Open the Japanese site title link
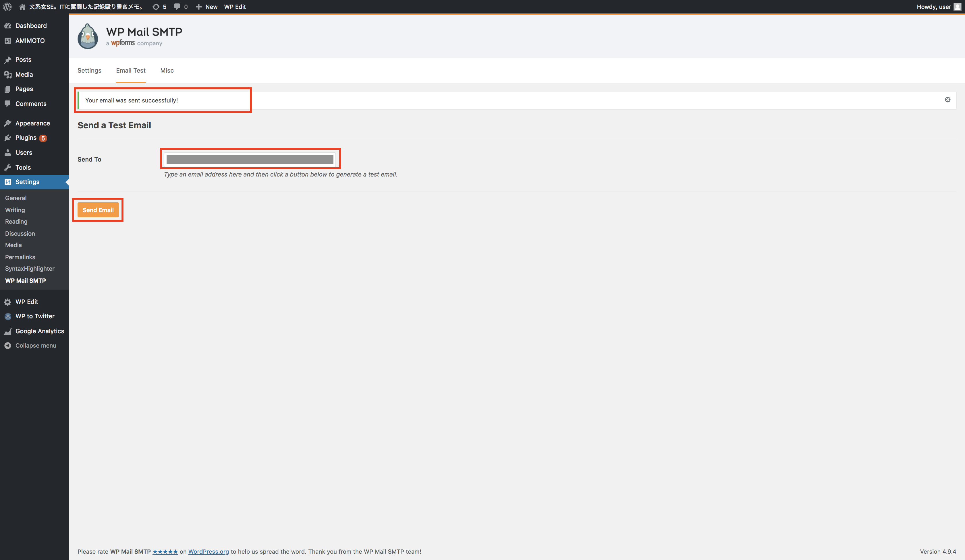 (86, 7)
